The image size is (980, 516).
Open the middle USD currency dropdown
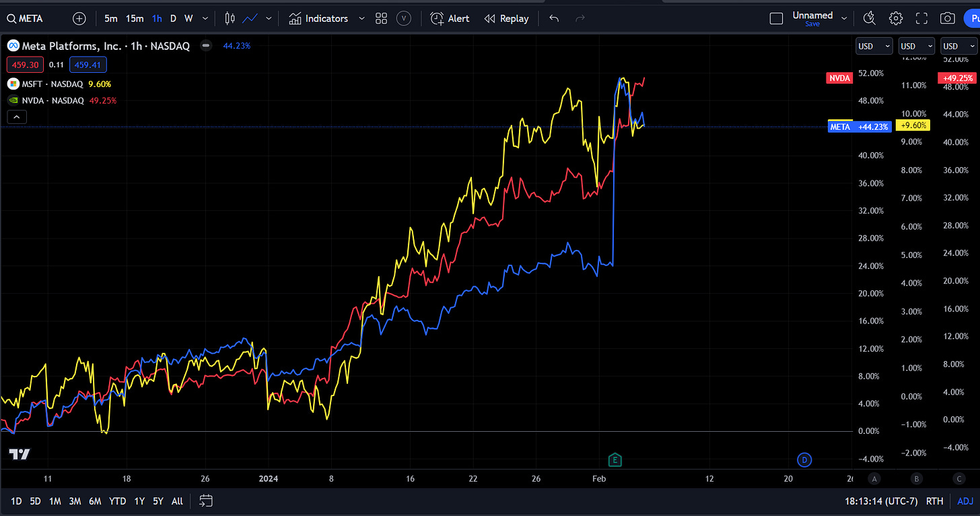coord(917,46)
